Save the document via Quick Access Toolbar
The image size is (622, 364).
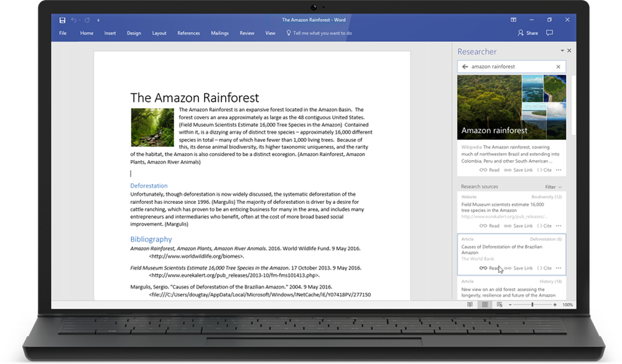pos(62,19)
